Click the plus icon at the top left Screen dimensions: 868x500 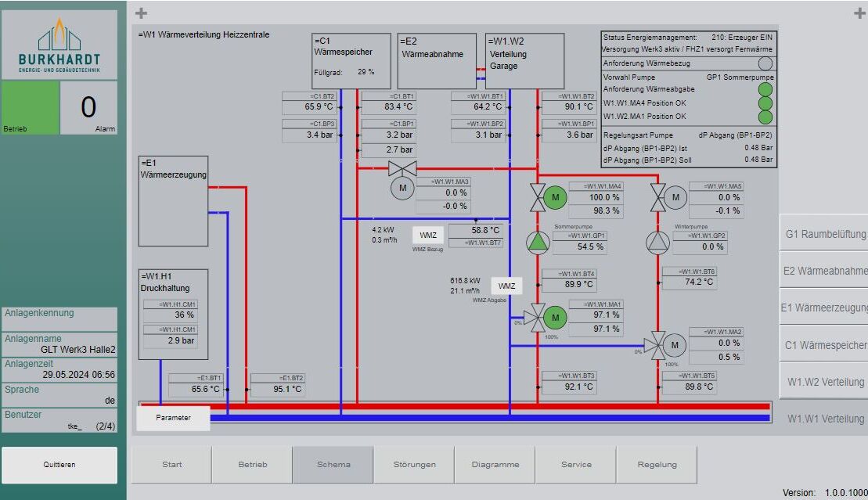click(141, 13)
